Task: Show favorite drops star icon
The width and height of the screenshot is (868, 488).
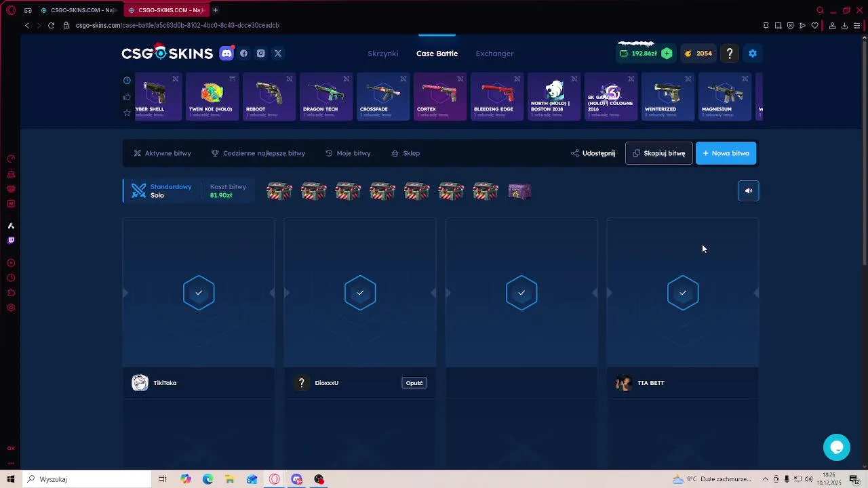Action: click(127, 113)
